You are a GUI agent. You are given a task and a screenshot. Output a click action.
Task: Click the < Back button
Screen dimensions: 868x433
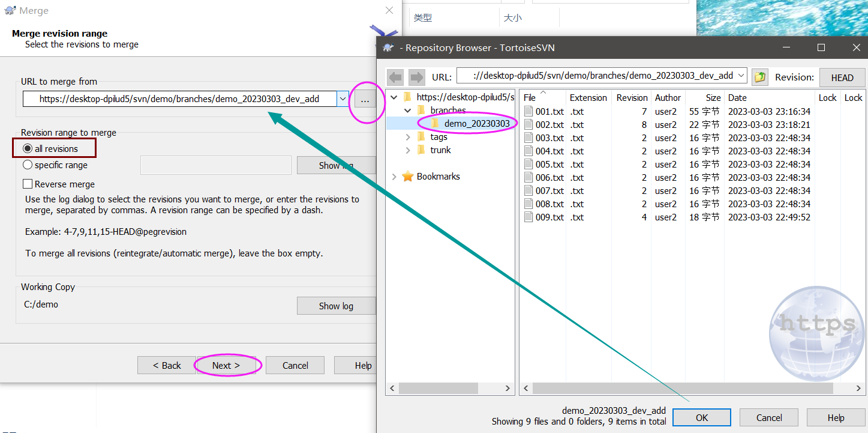pos(167,365)
